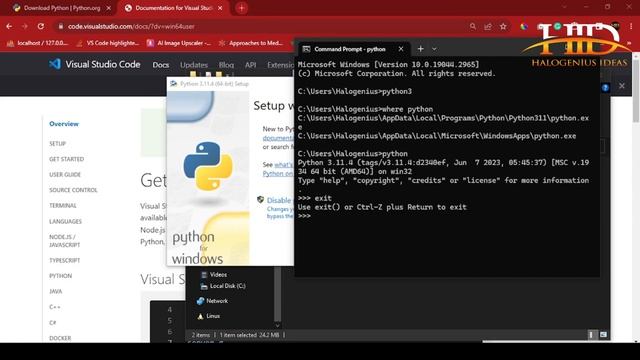Expand NODE.JS / JAVASCRIPT in the docs sidebar
Screen dimensions: 640x360
[x=64, y=241]
